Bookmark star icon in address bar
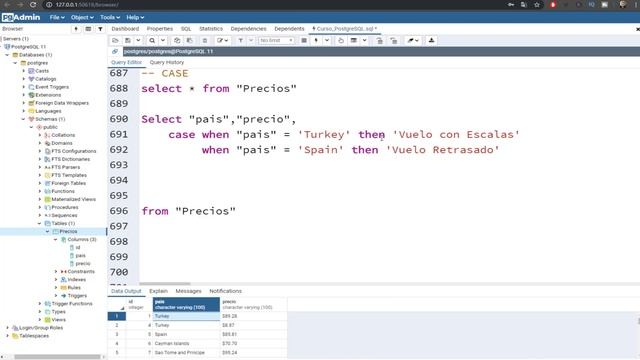Image resolution: width=640 pixels, height=360 pixels. [x=537, y=4]
